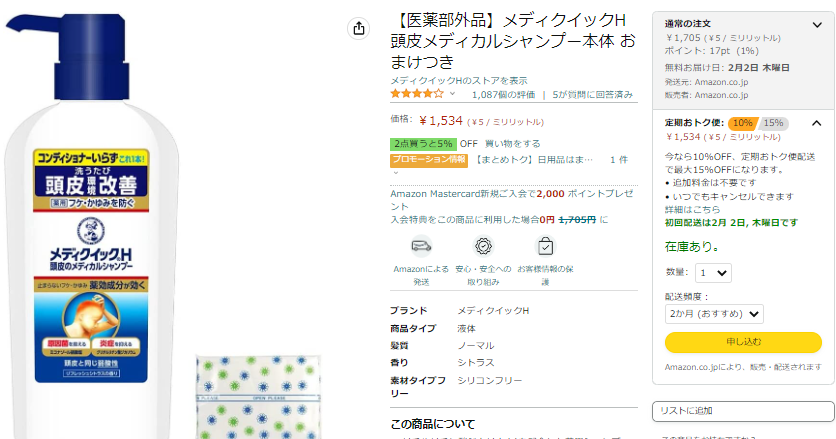Open the quantity dropdown
The image size is (836, 439).
(713, 273)
